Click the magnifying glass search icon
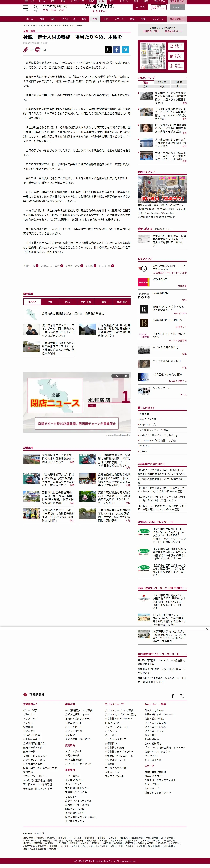This screenshot has height=868, width=210. pyautogui.click(x=35, y=7)
